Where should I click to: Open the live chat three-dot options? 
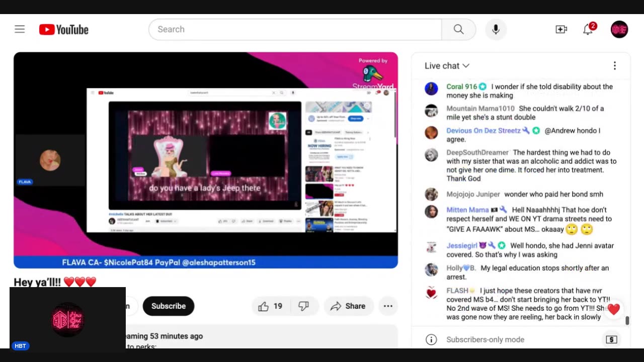pos(614,66)
